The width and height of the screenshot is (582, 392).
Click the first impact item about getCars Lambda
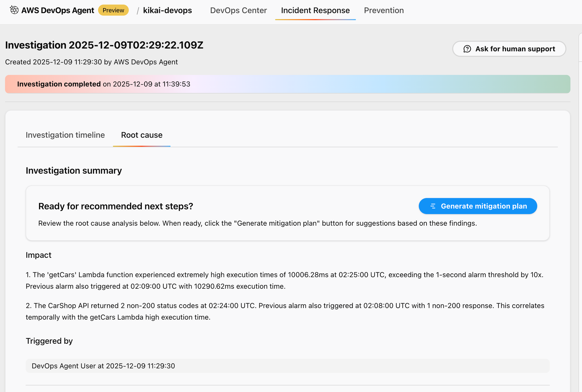pyautogui.click(x=284, y=280)
